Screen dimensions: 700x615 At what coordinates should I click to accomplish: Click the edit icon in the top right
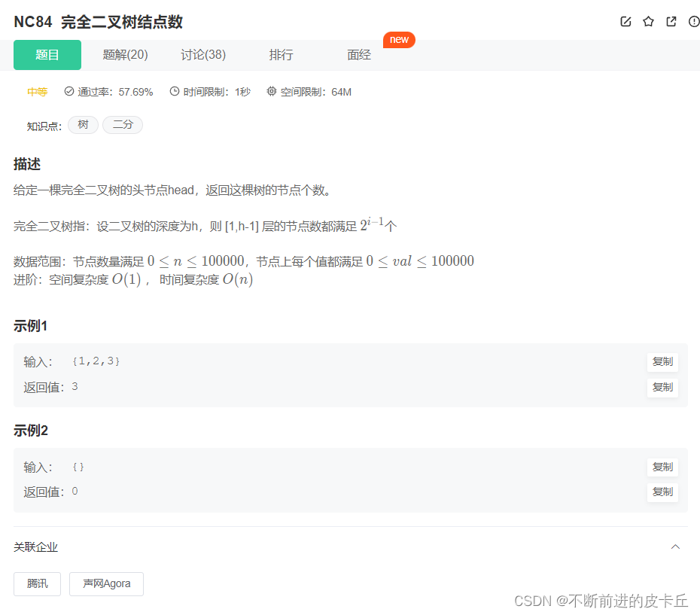[625, 22]
